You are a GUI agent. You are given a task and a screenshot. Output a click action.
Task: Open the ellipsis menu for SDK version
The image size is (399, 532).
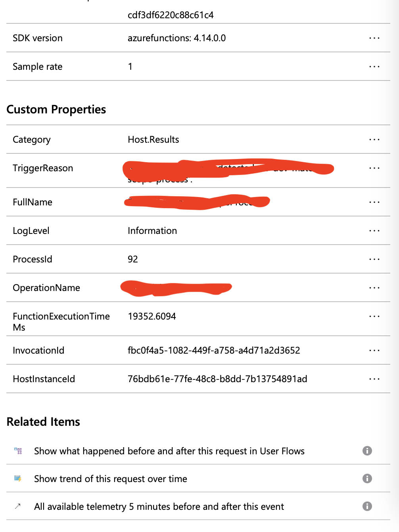coord(374,38)
